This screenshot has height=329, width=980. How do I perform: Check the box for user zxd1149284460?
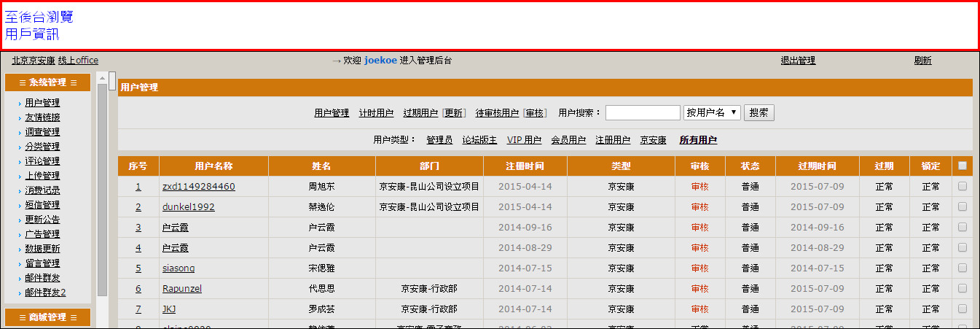tap(962, 186)
